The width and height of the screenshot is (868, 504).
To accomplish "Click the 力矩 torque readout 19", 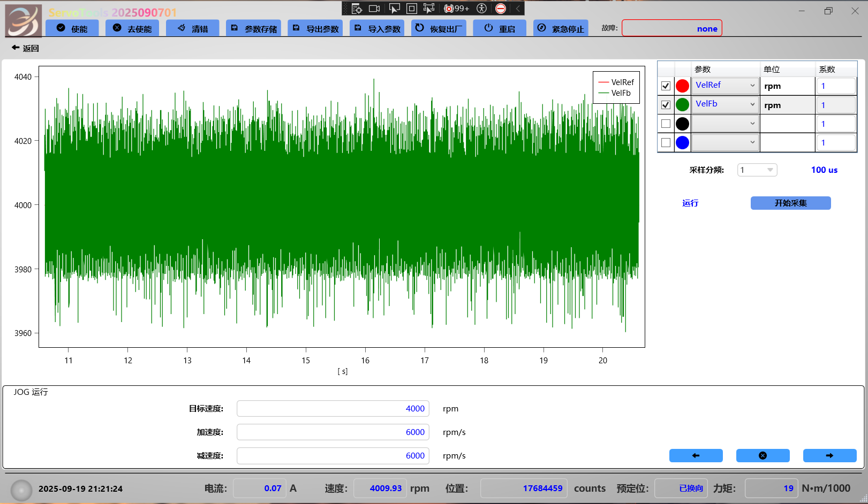I will click(771, 488).
